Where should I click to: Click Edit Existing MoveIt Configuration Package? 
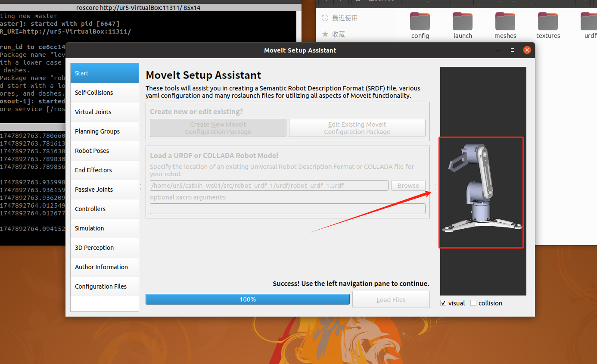coord(357,128)
